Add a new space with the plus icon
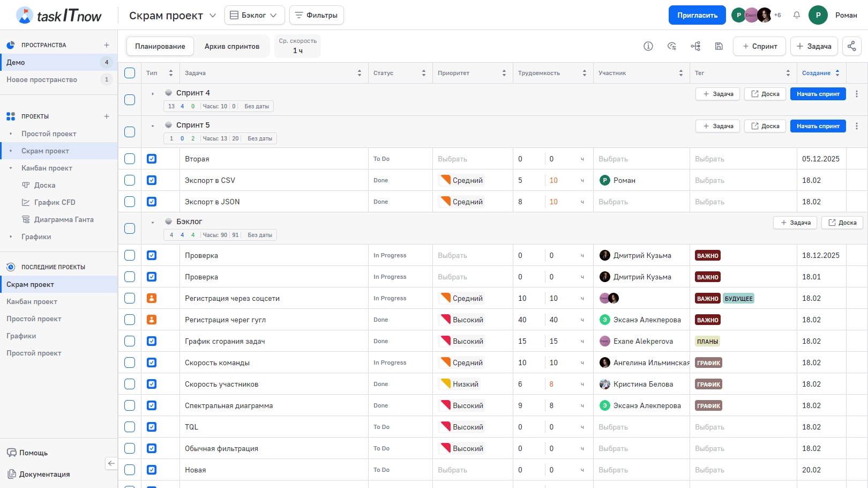The width and height of the screenshot is (868, 488). click(107, 45)
